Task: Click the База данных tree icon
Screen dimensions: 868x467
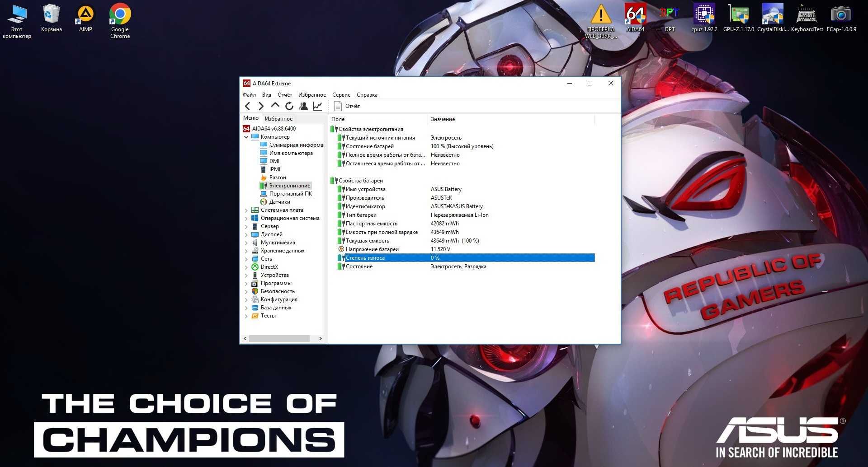Action: (255, 308)
